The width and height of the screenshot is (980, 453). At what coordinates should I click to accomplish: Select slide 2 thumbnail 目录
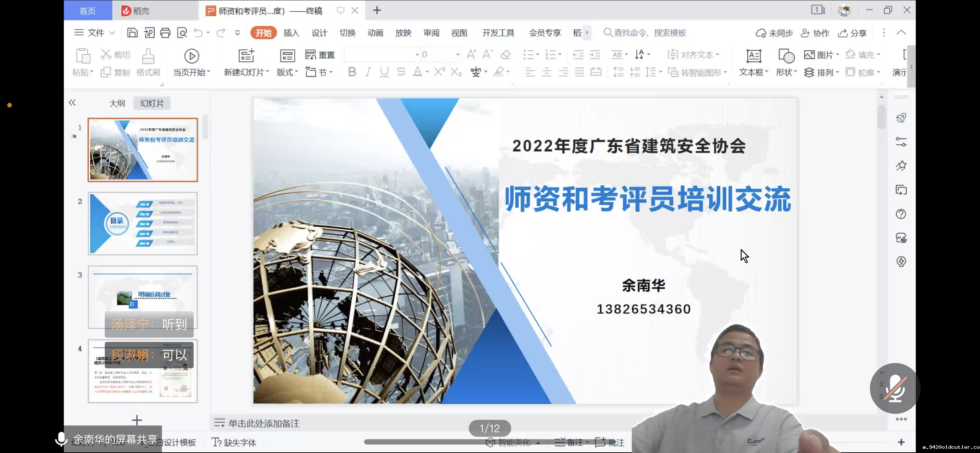[x=143, y=223]
